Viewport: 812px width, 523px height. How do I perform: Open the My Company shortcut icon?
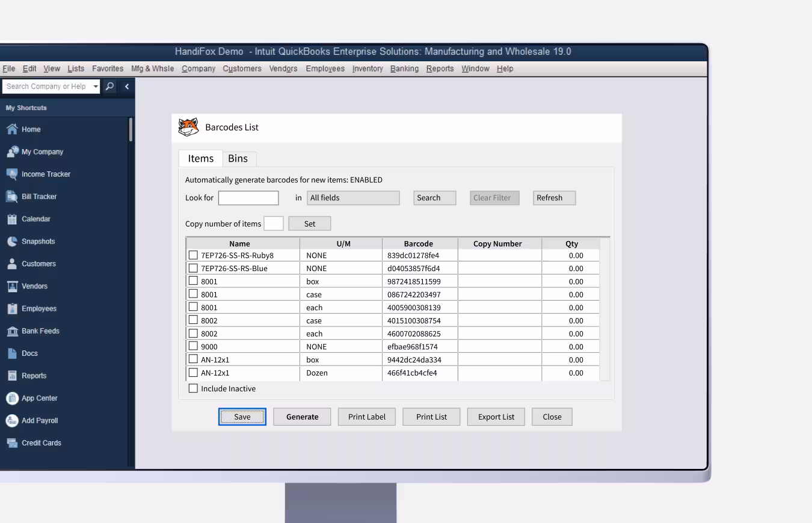coord(12,151)
